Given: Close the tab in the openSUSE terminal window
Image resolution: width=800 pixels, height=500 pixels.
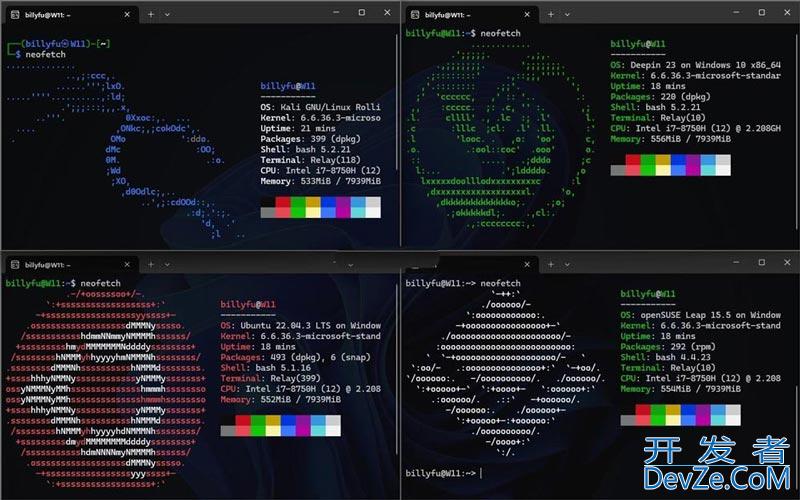Looking at the screenshot, I should [527, 264].
